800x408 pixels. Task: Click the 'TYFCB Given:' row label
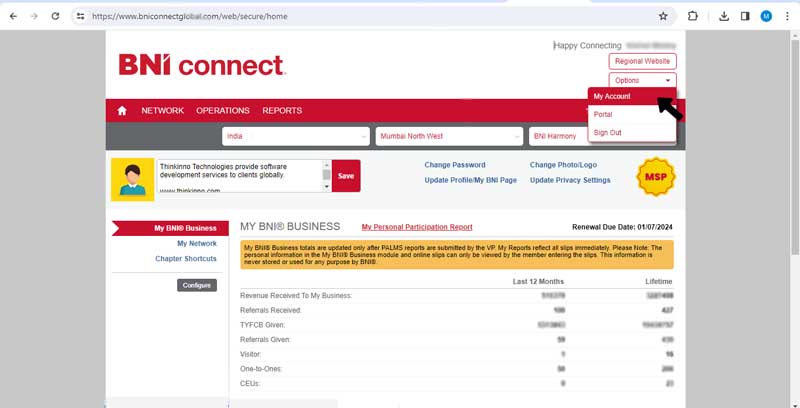coord(262,325)
